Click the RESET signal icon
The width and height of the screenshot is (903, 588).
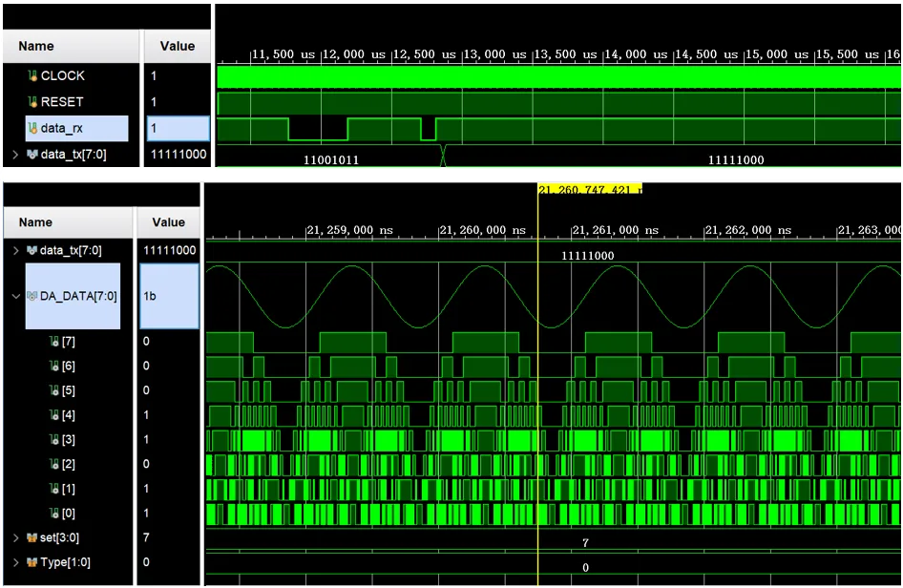(32, 102)
